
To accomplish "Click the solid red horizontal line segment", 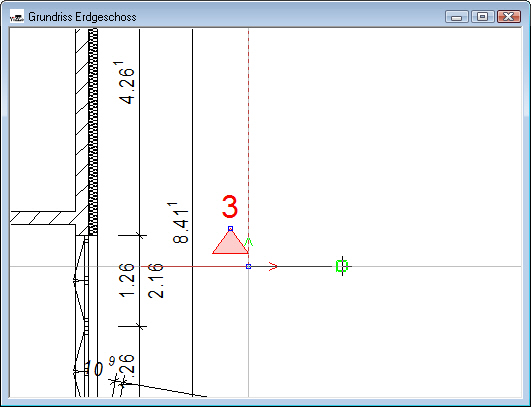I will click(194, 266).
